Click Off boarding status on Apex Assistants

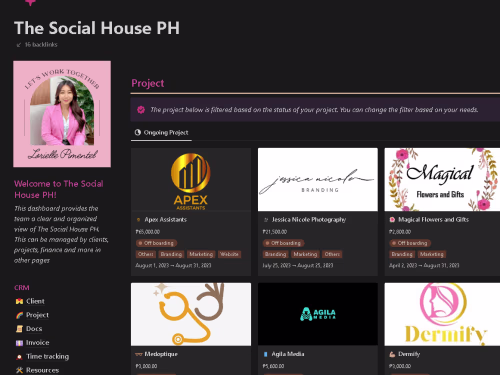156,243
